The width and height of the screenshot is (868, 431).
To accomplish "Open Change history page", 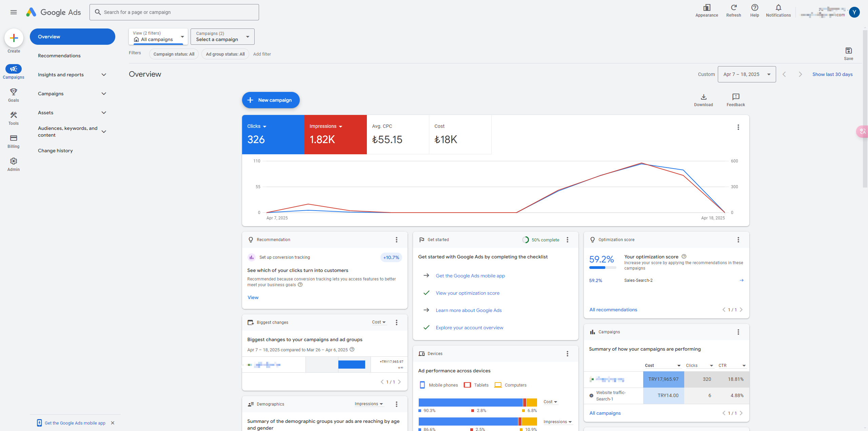I will pos(55,151).
